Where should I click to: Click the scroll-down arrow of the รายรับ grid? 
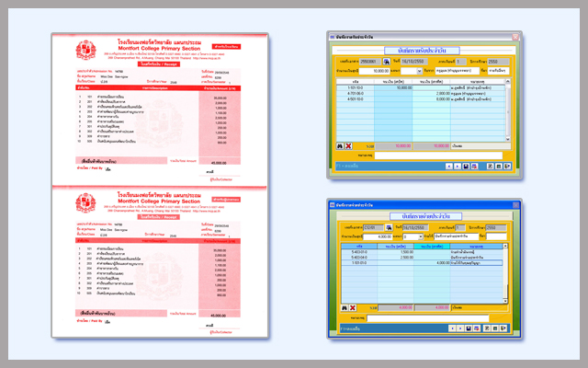508,139
